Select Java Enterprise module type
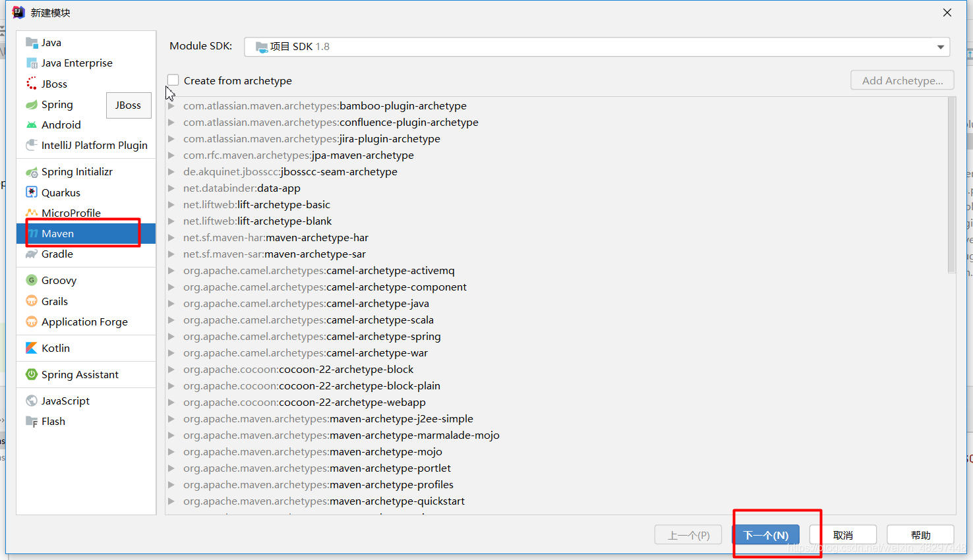973x560 pixels. pyautogui.click(x=86, y=63)
